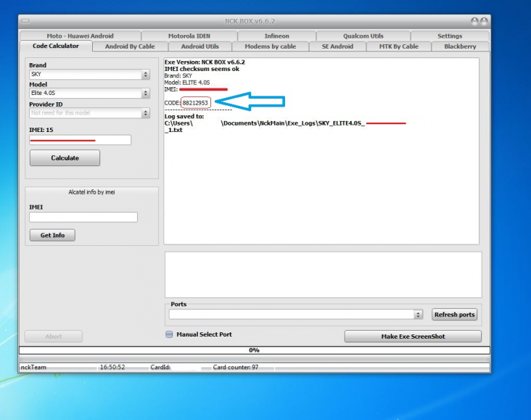Click the nckTeam status bar entry
Image resolution: width=531 pixels, height=420 pixels.
tap(33, 367)
